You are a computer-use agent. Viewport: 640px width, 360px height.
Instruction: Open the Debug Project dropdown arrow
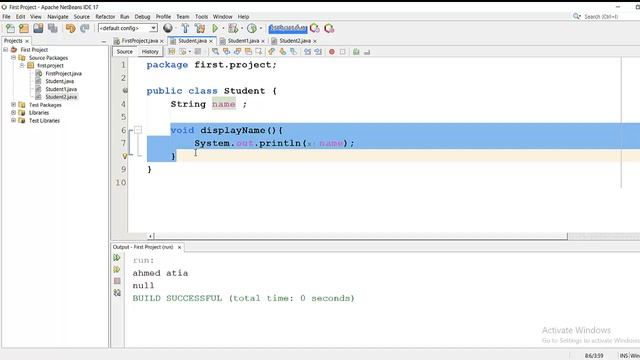pos(242,28)
